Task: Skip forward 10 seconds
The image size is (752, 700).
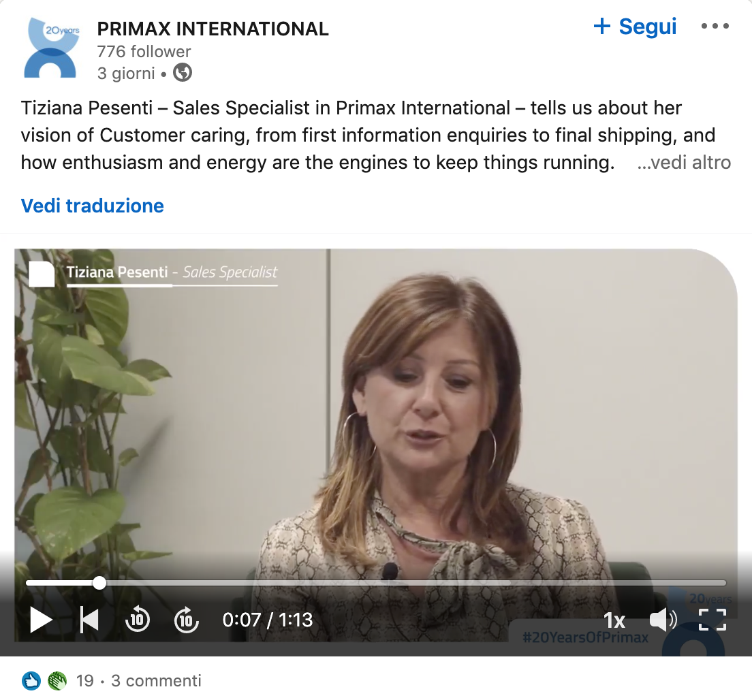Action: [186, 620]
